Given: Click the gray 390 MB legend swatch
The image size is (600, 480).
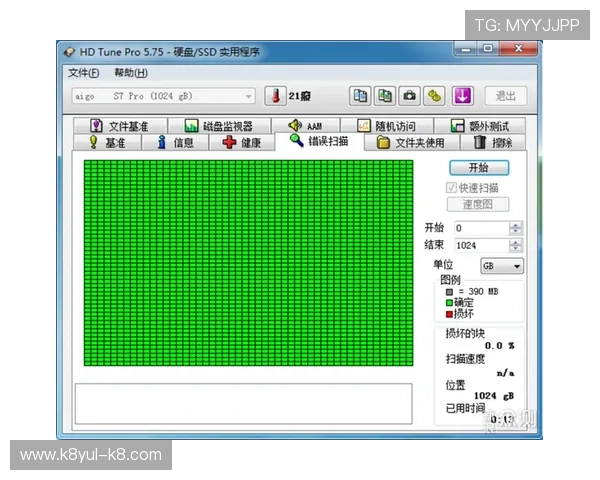Looking at the screenshot, I should click(449, 292).
